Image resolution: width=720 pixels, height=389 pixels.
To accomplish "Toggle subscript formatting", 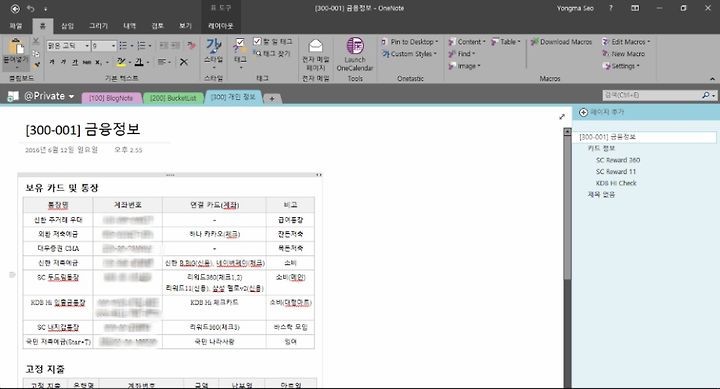I will click(x=98, y=62).
